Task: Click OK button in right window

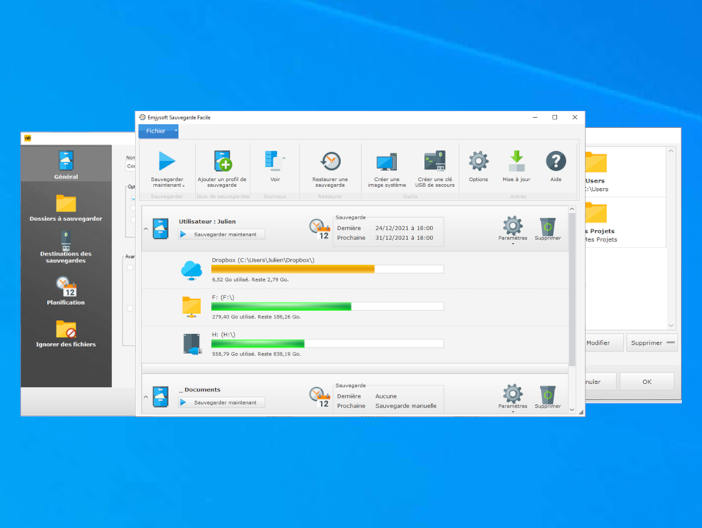Action: coord(647,382)
